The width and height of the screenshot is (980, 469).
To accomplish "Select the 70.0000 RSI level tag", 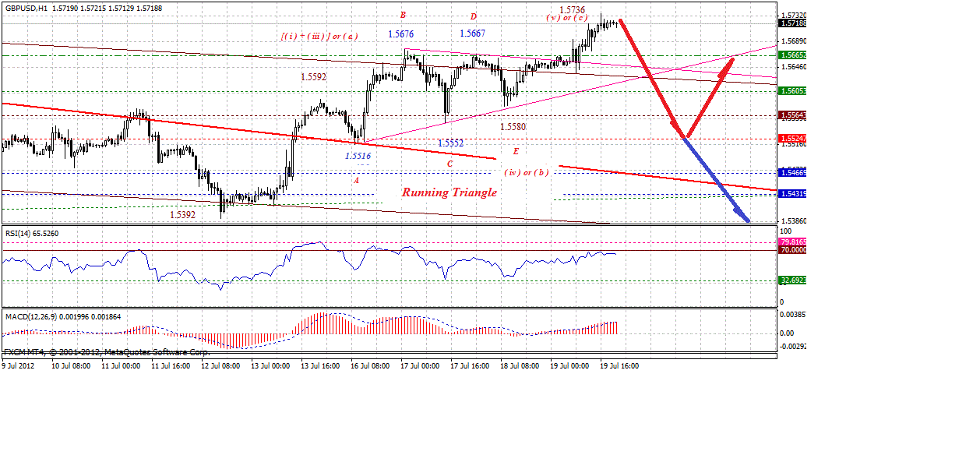I will (793, 250).
